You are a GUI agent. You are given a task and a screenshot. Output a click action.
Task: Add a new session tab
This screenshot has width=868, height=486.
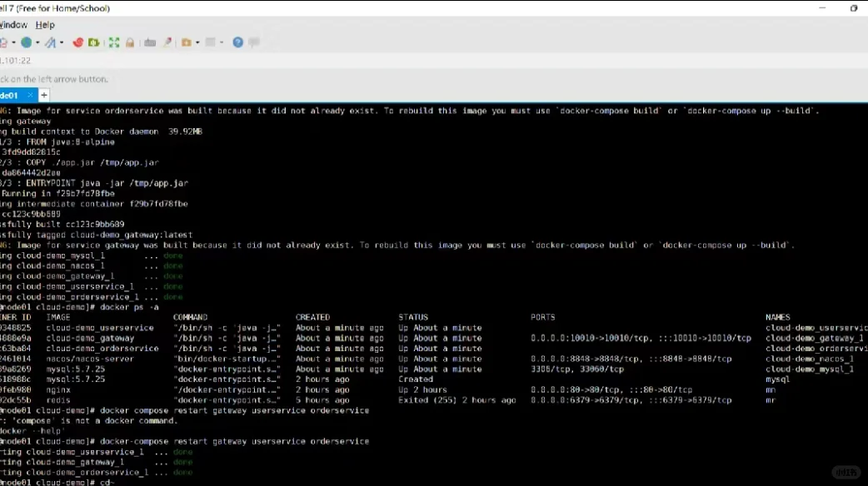click(x=44, y=95)
